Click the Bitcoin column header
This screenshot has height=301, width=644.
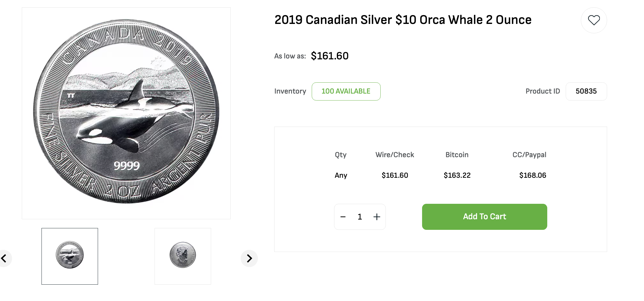coord(457,155)
